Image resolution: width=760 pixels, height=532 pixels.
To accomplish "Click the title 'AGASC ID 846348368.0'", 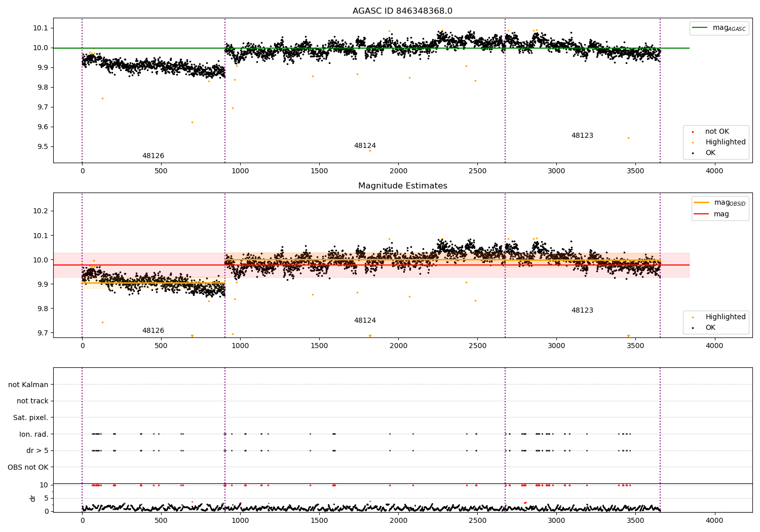I will 402,11.
